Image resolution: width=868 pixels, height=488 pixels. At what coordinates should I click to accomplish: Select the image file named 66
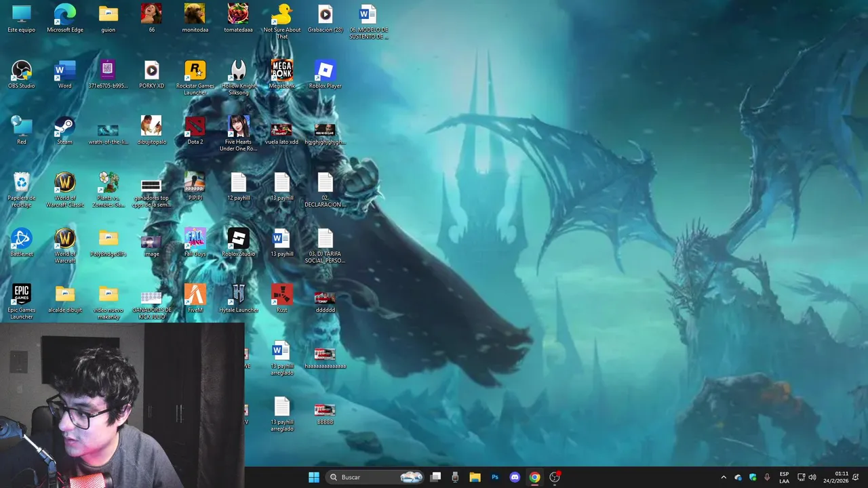(x=151, y=18)
